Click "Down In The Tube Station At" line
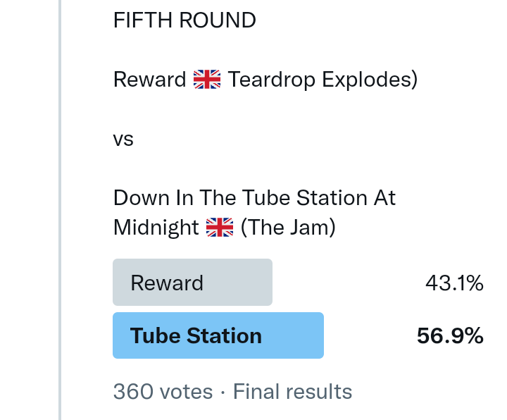Image resolution: width=507 pixels, height=420 pixels. [x=254, y=197]
